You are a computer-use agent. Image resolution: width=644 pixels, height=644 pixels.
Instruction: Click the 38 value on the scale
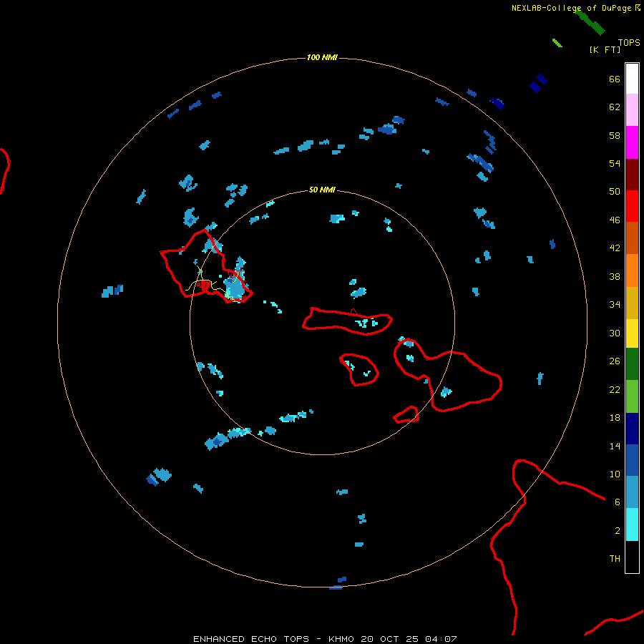[x=615, y=276]
